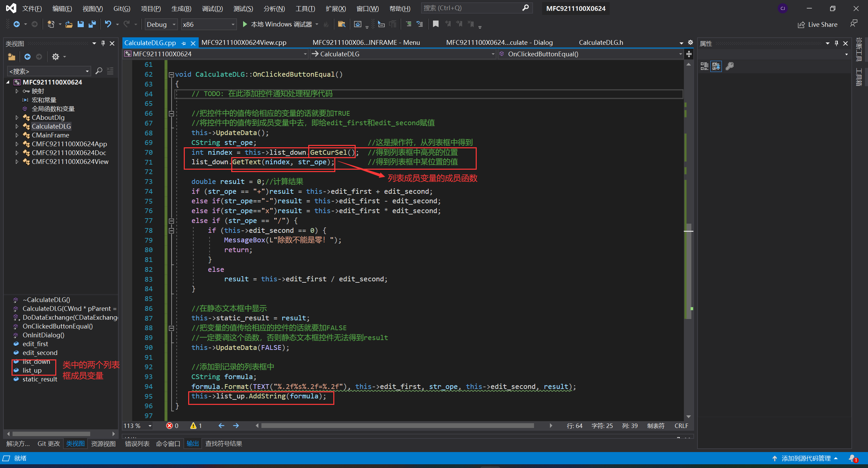This screenshot has height=468, width=868.
Task: Click the top search box
Action: (x=472, y=8)
